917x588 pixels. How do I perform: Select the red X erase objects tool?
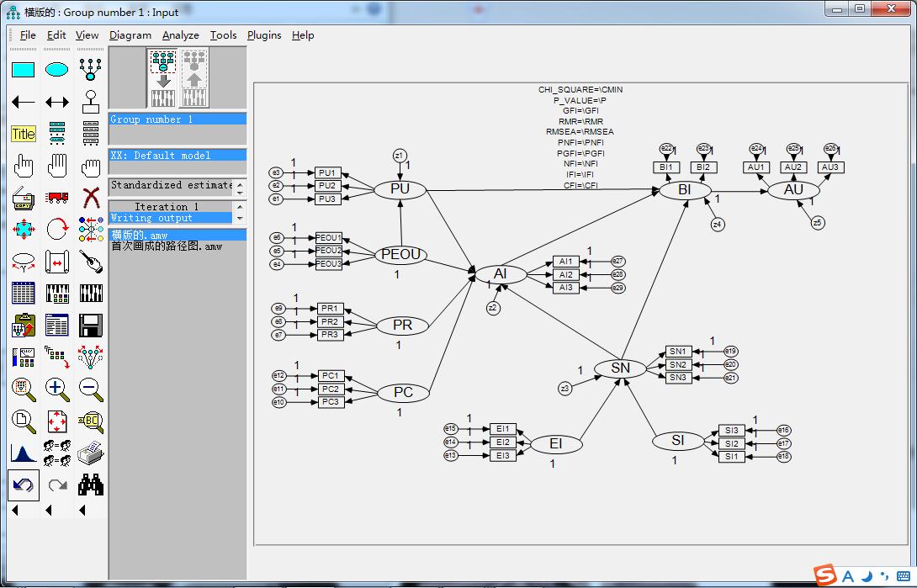(91, 198)
